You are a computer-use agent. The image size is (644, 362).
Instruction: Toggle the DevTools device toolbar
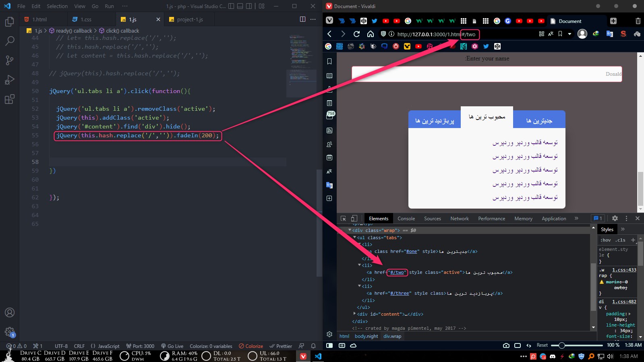[354, 218]
